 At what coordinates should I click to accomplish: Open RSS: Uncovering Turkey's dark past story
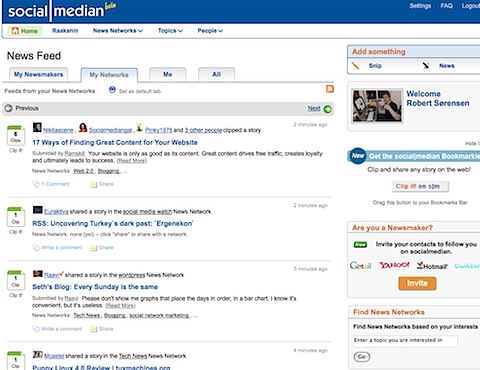point(113,223)
